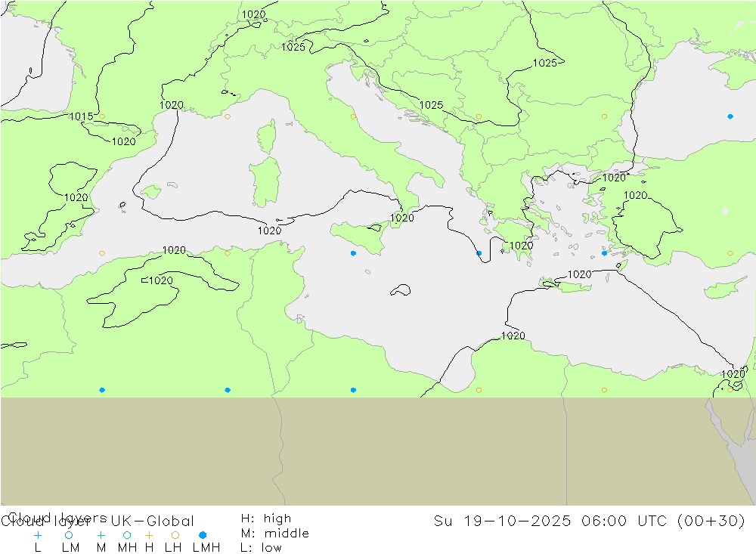Select the orange marker on the French Mediterranean coast
This screenshot has height=554, width=756.
click(228, 116)
